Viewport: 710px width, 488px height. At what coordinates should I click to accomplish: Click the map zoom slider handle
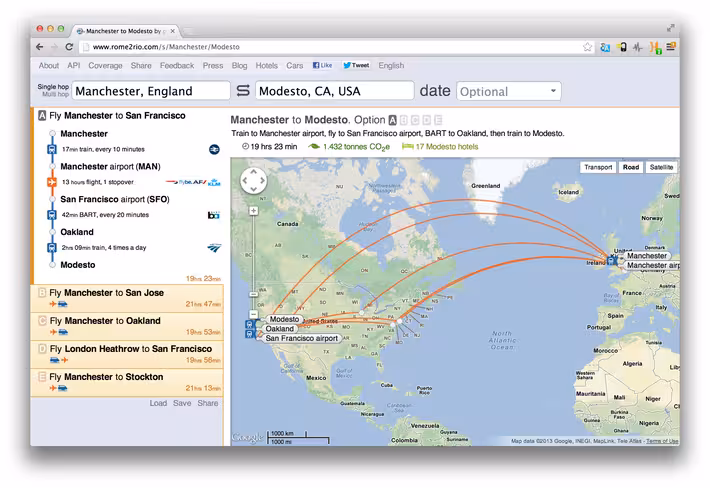[x=254, y=294]
